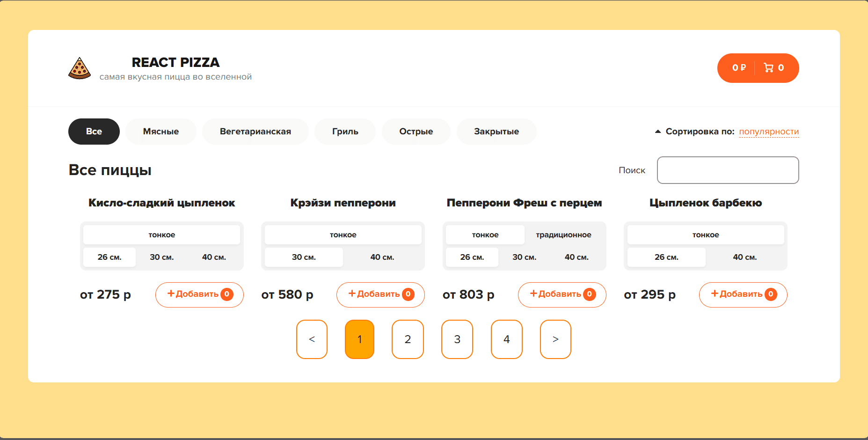This screenshot has width=868, height=440.
Task: Click the Поиск search input field
Action: click(728, 170)
